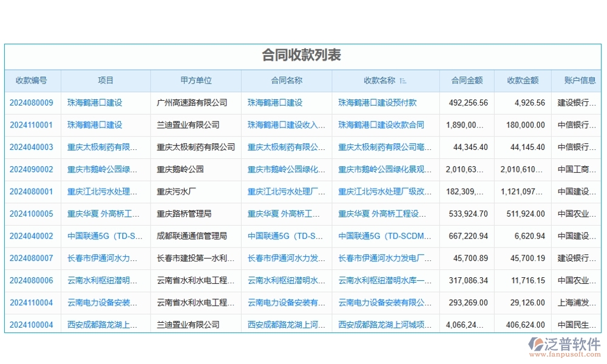Viewport: 607px width, 364px height.
Task: Click the 项目 column header
Action: 105,81
